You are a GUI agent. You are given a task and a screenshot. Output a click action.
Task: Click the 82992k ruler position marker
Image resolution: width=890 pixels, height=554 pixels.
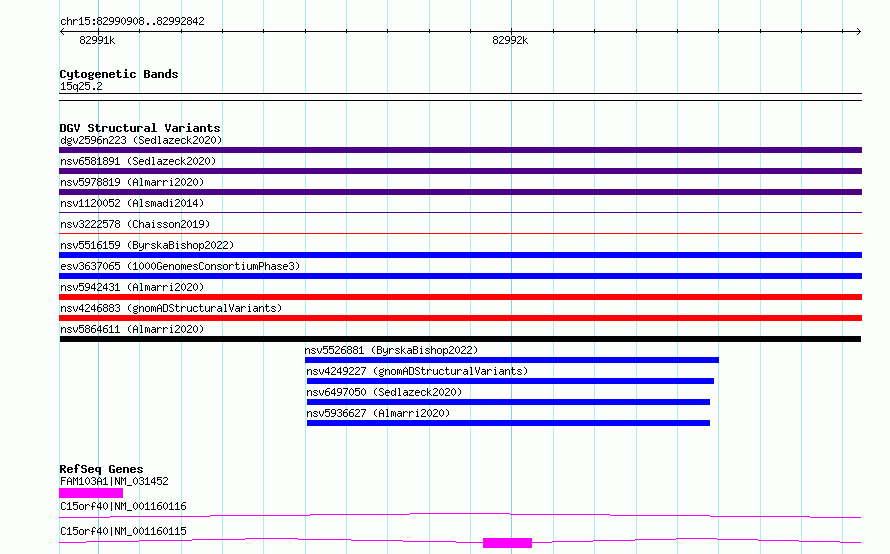pyautogui.click(x=510, y=40)
